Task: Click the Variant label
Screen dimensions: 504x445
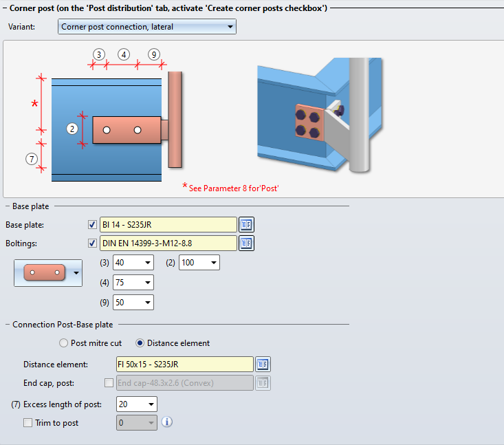Action: pyautogui.click(x=21, y=27)
